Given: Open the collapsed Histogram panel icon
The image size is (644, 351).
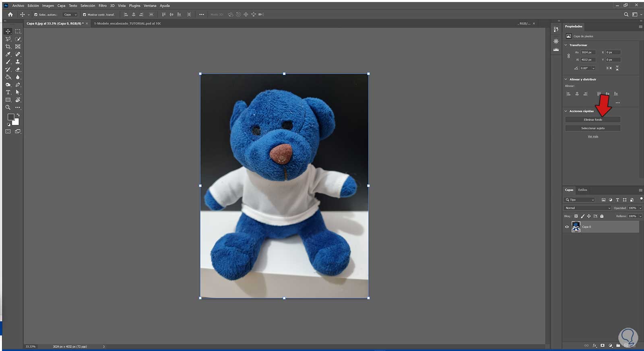Looking at the screenshot, I should point(556,50).
